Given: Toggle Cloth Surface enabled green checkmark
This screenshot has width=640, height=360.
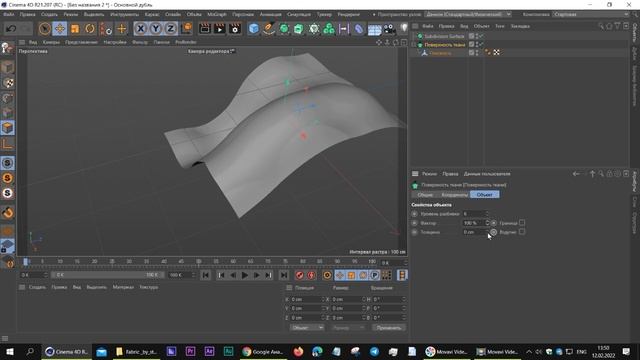Looking at the screenshot, I should (x=481, y=44).
